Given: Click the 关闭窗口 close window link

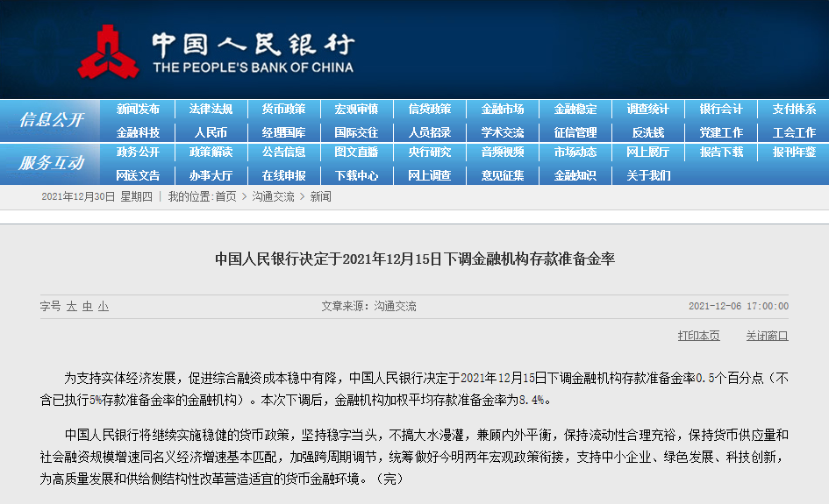Looking at the screenshot, I should [767, 336].
